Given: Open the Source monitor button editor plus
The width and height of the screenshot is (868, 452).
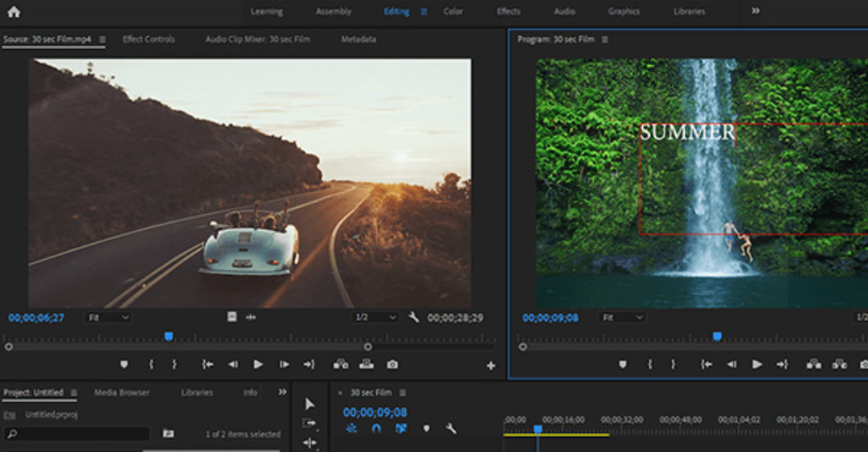Looking at the screenshot, I should (x=490, y=366).
